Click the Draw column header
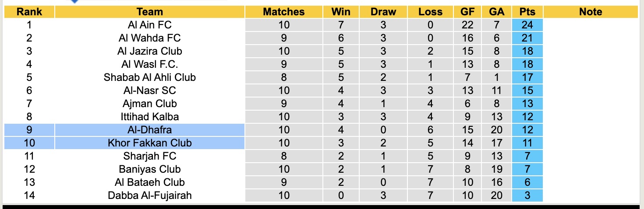 coord(383,12)
